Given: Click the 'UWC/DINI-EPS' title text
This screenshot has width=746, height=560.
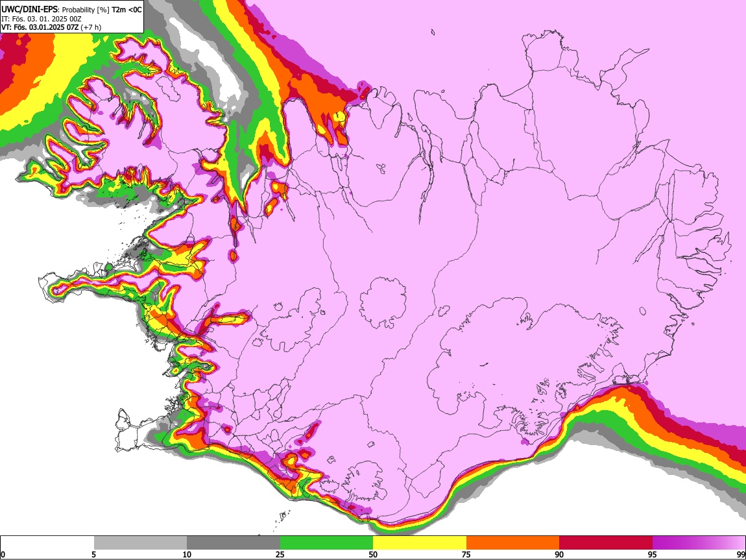Looking at the screenshot, I should click(x=29, y=9).
